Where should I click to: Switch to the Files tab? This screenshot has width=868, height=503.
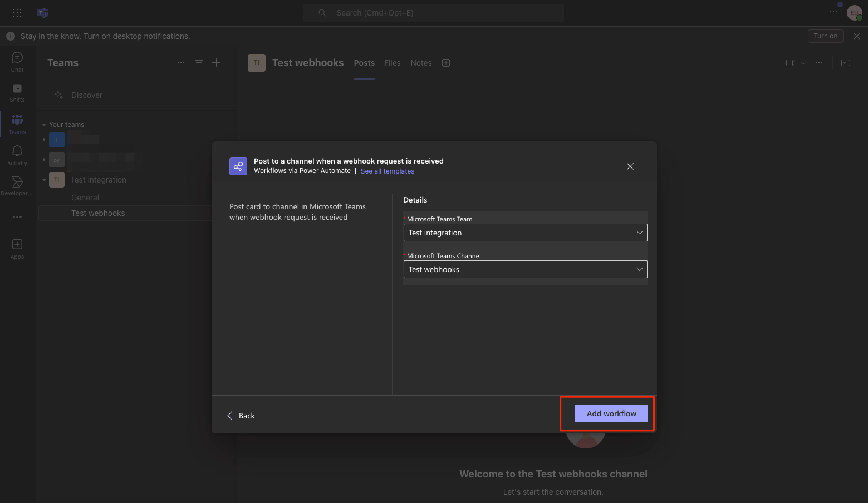pyautogui.click(x=393, y=63)
